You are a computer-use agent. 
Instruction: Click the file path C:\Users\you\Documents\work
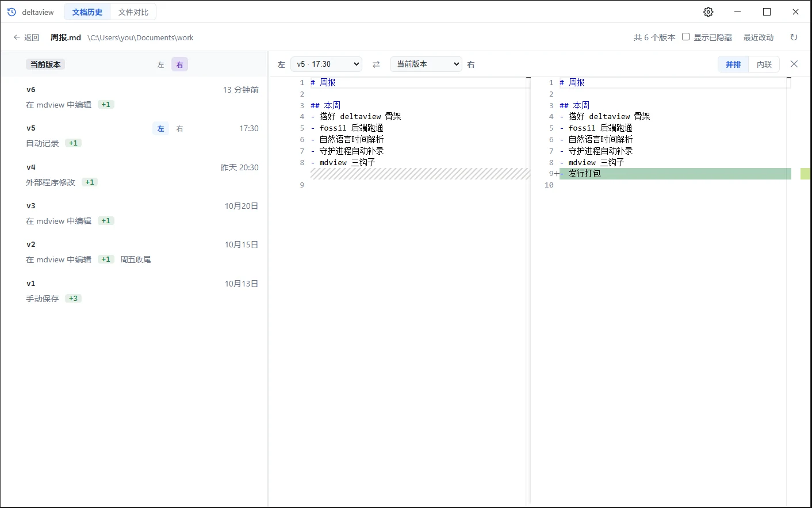click(x=140, y=37)
